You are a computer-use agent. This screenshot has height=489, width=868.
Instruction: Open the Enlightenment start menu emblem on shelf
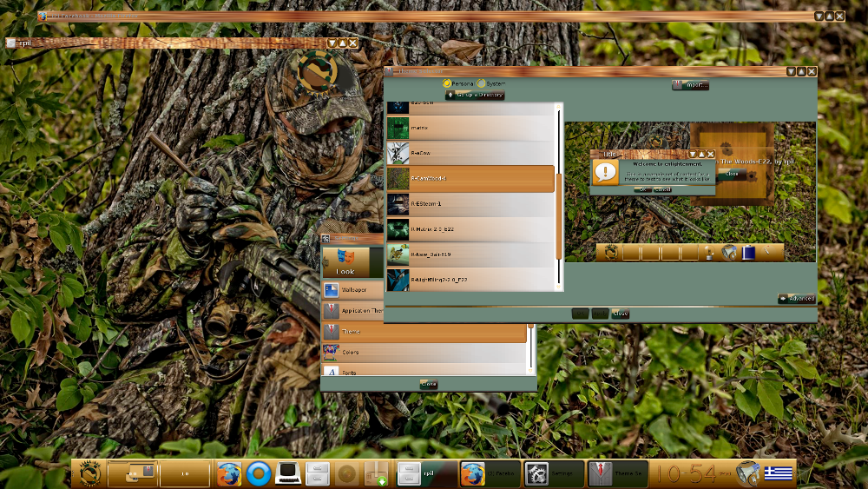89,474
